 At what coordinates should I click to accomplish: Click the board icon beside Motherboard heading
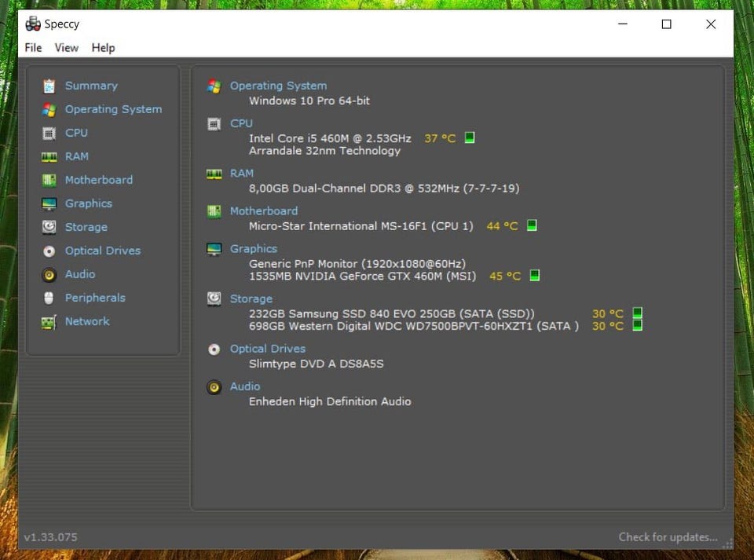click(214, 211)
